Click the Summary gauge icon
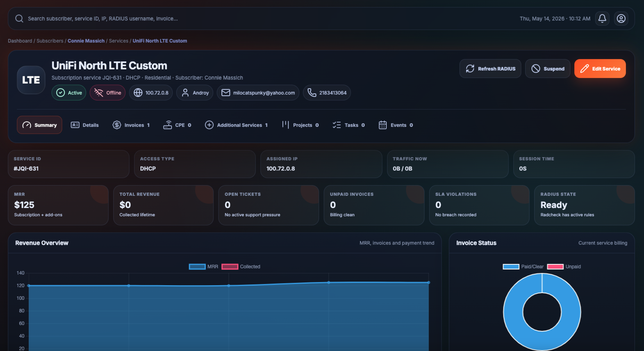Screen dimensions: 644x351 point(26,125)
